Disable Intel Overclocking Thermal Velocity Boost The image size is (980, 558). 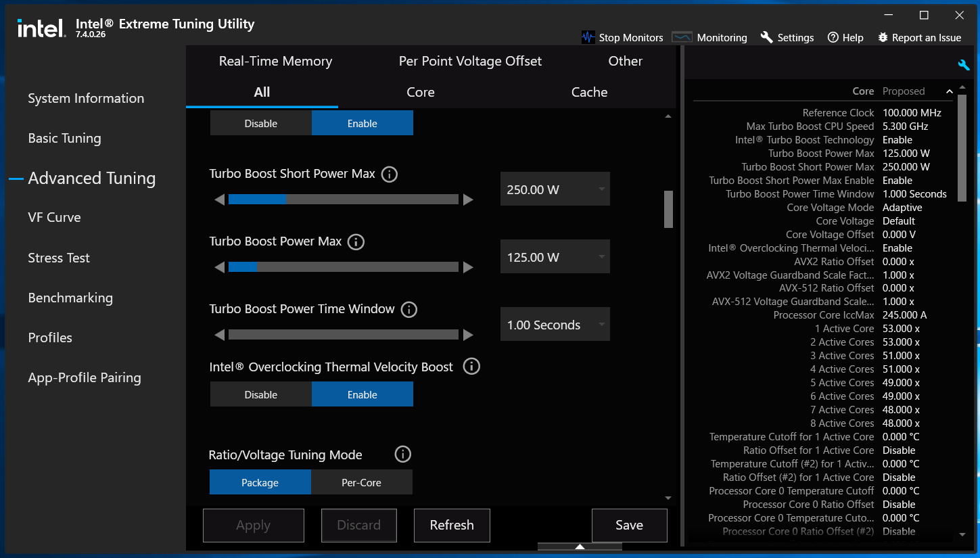click(x=261, y=395)
